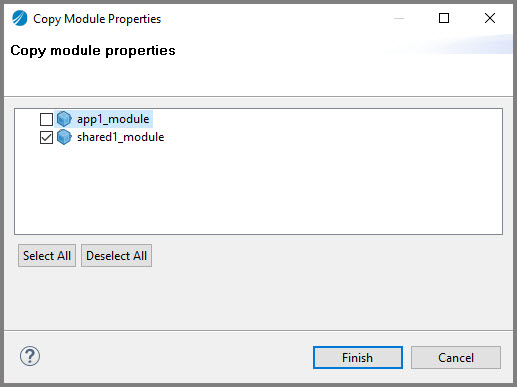Select the shared1_module entry label

120,137
